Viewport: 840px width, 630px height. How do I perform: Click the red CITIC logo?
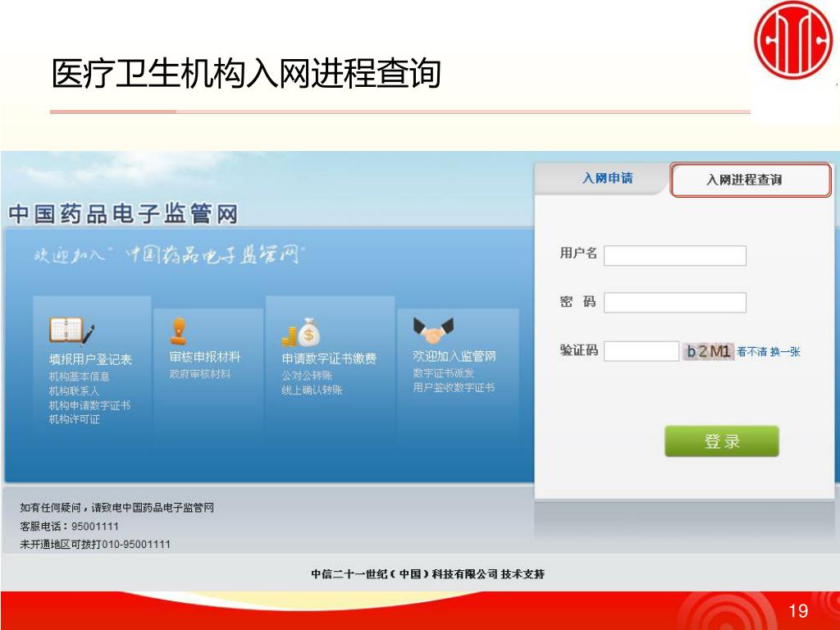click(x=795, y=40)
